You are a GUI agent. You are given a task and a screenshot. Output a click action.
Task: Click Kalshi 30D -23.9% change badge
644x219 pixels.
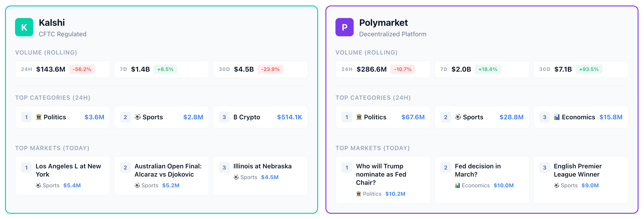point(270,69)
